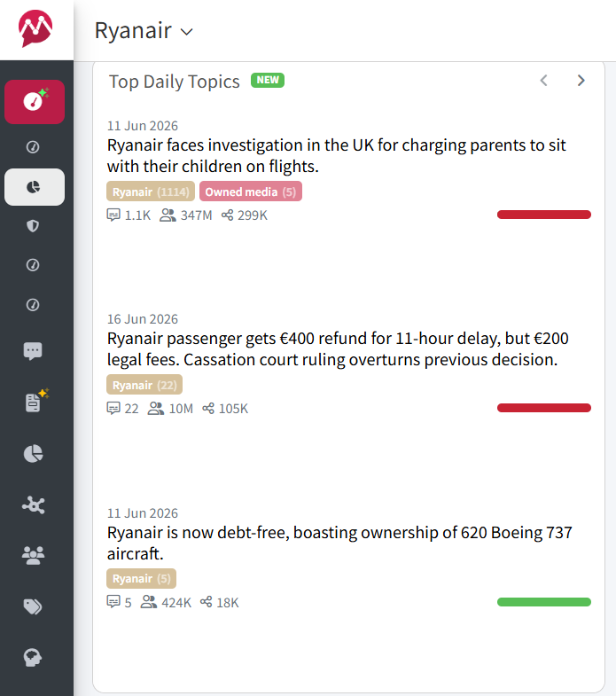Expand the Ryanair workspace dropdown
Screen dimensions: 616x696
pos(144,31)
